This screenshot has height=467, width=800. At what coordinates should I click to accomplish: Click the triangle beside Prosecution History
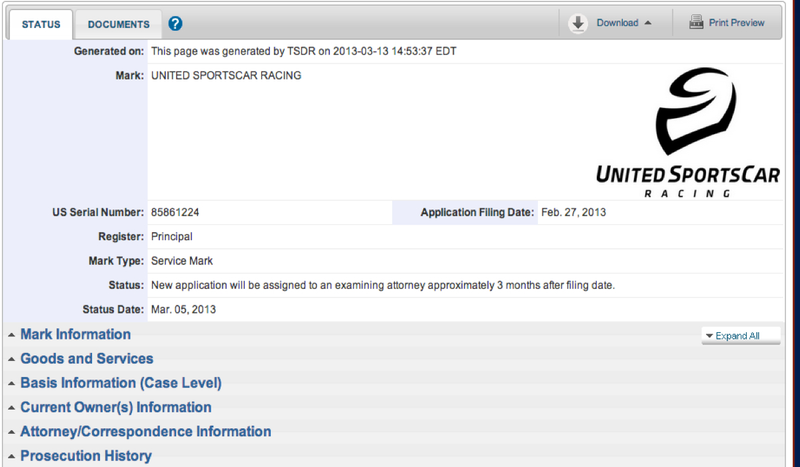11,456
